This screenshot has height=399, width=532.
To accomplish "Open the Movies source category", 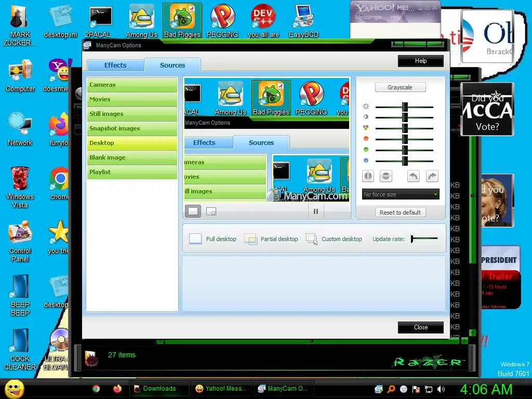I will tap(132, 99).
